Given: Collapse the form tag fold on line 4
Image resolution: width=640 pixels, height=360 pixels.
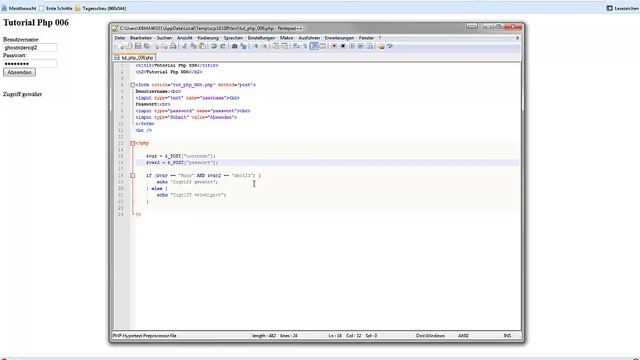Looking at the screenshot, I should coord(132,85).
